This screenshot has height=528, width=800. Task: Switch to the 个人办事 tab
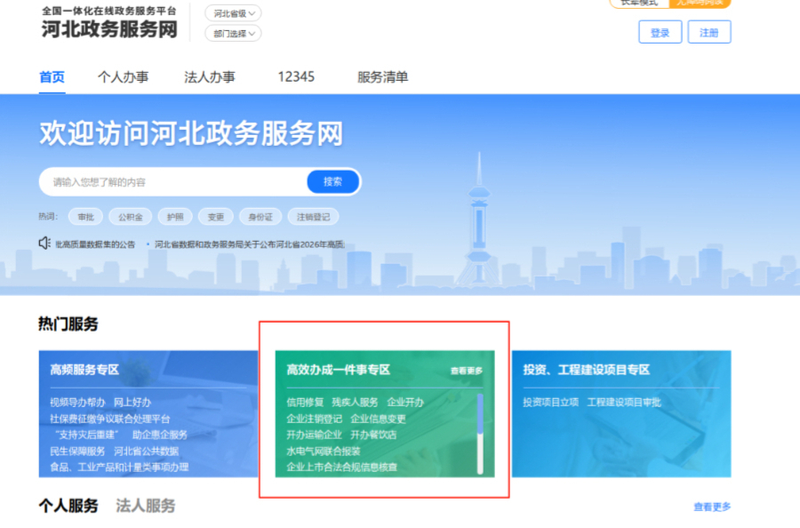123,77
